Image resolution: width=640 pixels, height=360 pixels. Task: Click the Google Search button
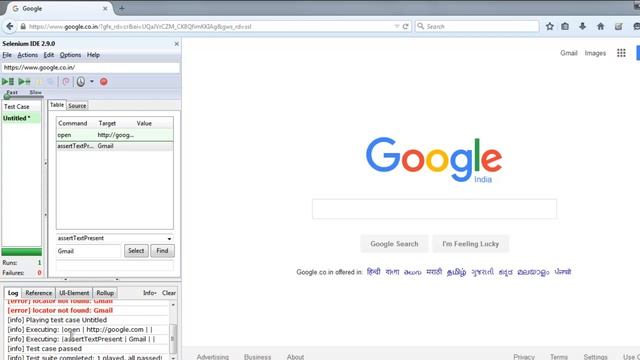tap(394, 244)
